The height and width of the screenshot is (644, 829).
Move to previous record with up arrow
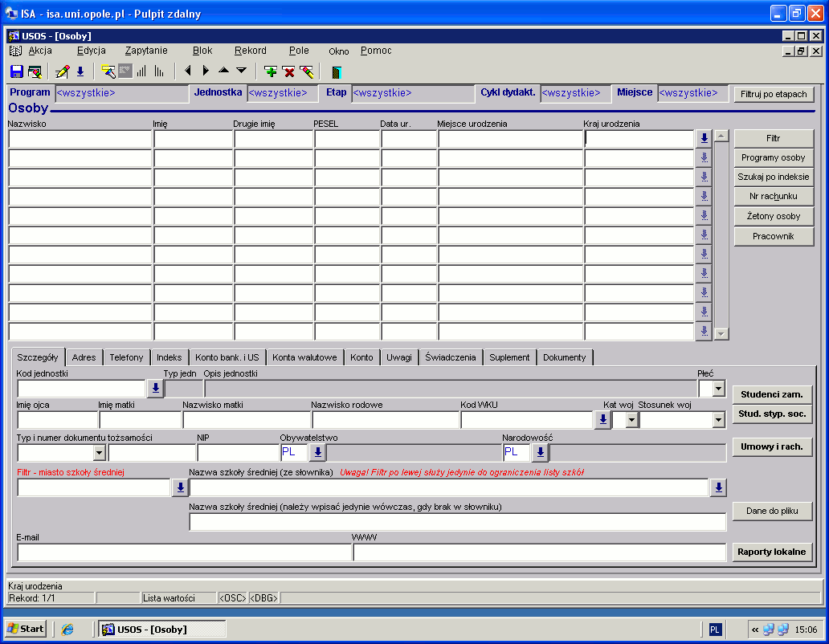point(223,70)
